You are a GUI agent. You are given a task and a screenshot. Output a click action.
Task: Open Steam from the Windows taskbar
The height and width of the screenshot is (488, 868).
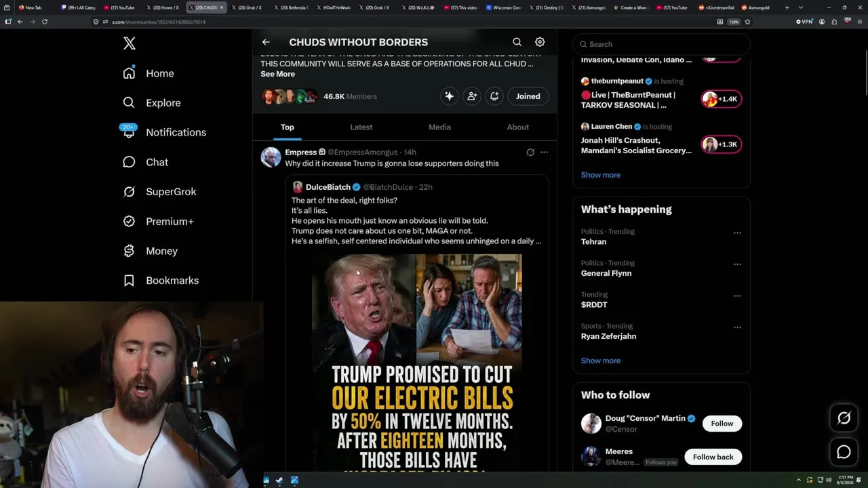coord(279,481)
